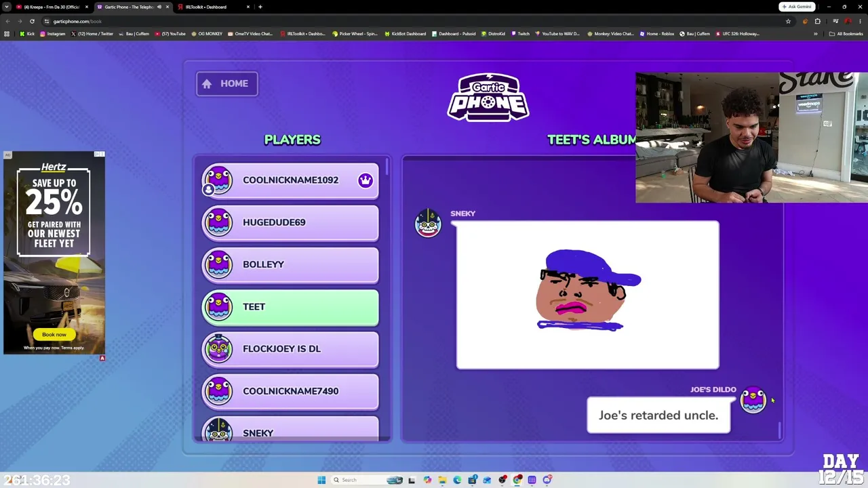This screenshot has height=488, width=868.
Task: Select player SNEKY in the players list
Action: tap(290, 429)
